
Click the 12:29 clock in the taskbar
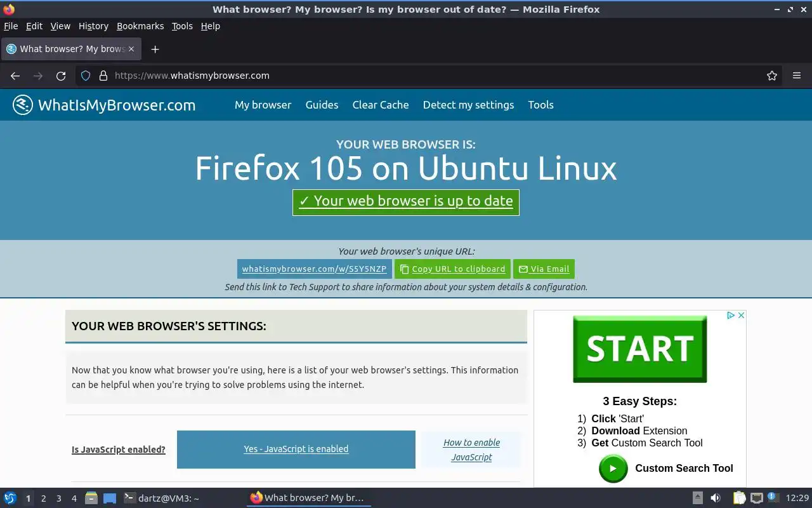[797, 498]
